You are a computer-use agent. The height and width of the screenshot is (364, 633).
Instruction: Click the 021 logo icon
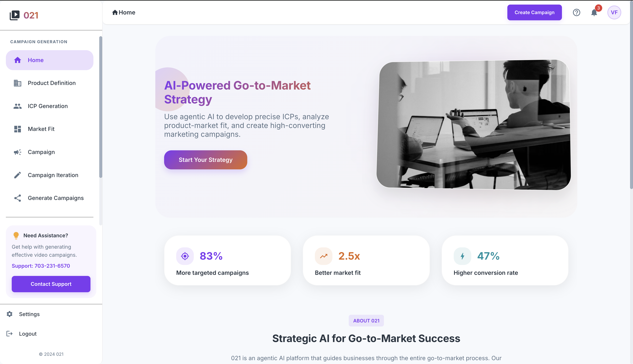[x=14, y=15]
